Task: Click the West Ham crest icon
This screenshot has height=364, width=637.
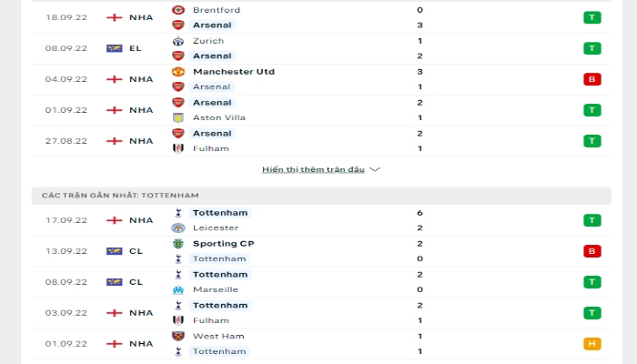Action: pyautogui.click(x=178, y=337)
